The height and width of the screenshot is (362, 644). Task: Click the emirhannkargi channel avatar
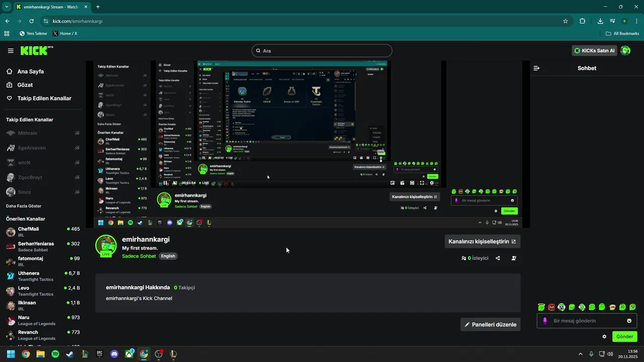(x=106, y=246)
